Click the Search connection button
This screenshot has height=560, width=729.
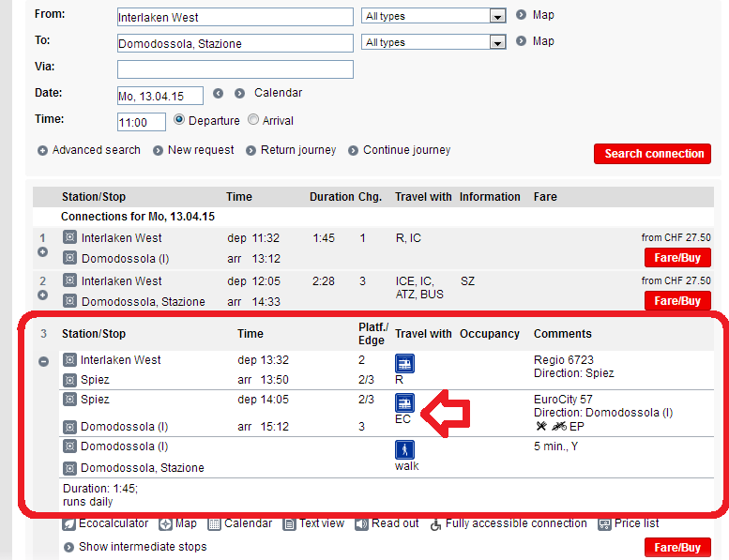pyautogui.click(x=652, y=154)
